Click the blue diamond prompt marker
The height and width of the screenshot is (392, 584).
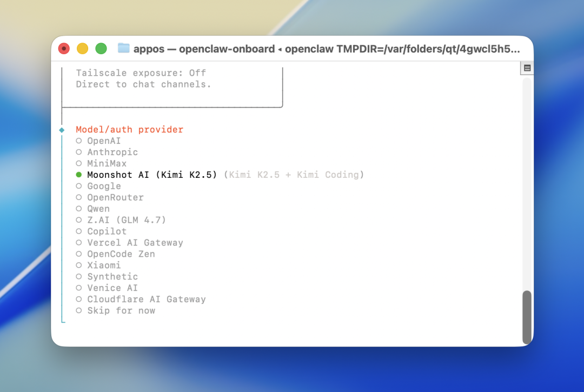62,130
